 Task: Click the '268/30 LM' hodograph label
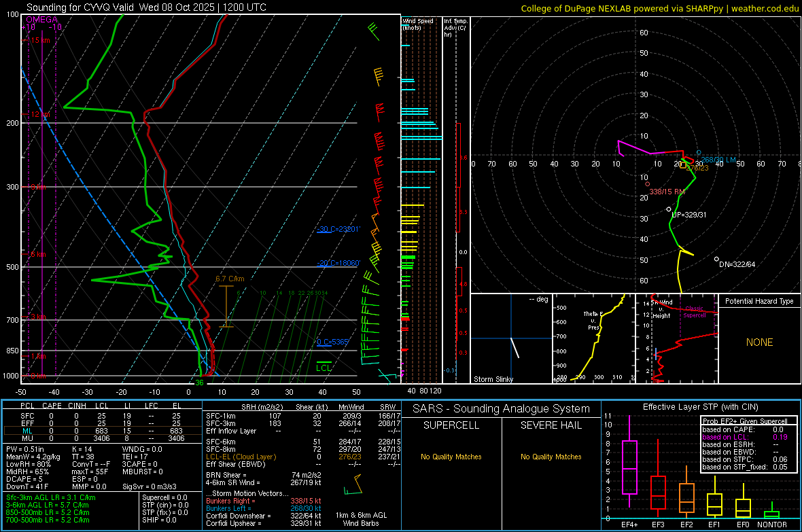click(718, 160)
